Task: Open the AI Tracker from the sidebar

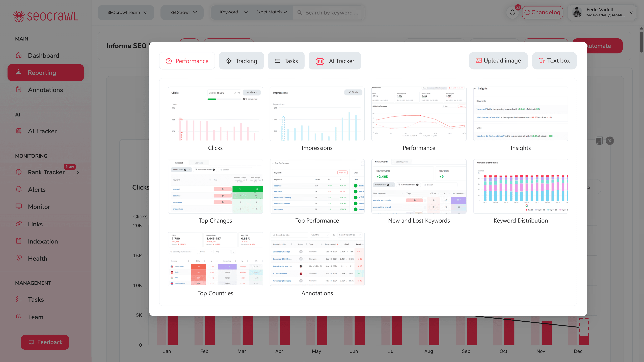Action: point(42,131)
